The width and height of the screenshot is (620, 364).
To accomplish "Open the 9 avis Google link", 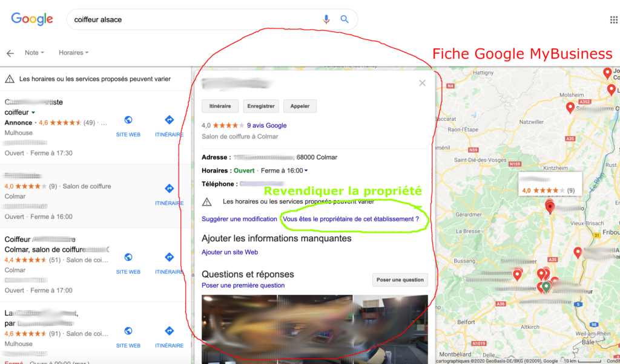I will [x=267, y=126].
